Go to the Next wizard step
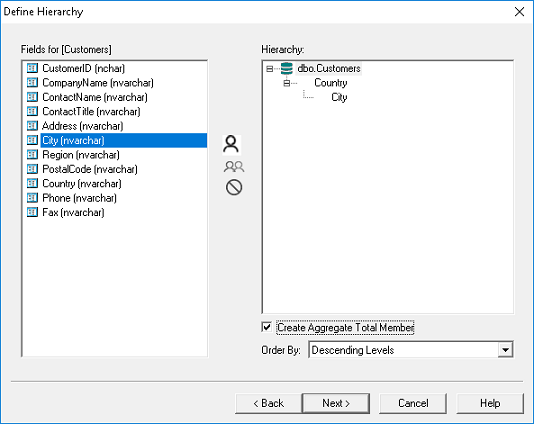 (336, 403)
